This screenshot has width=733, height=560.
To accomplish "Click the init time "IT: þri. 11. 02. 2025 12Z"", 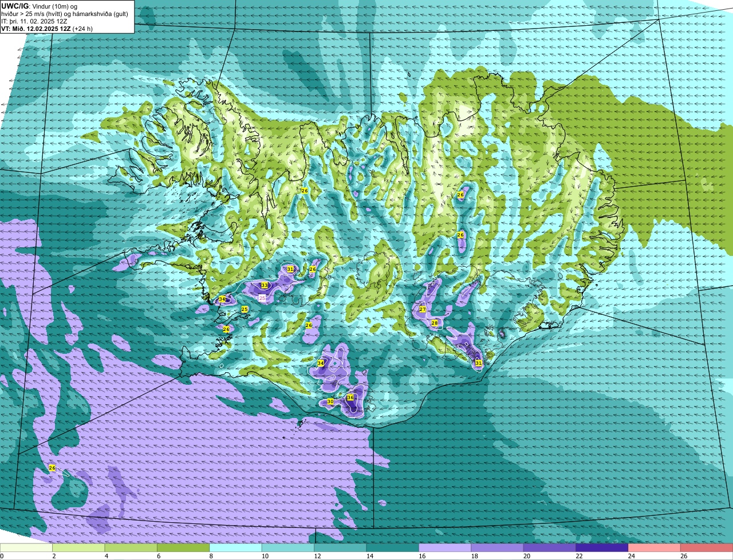I will coord(34,21).
